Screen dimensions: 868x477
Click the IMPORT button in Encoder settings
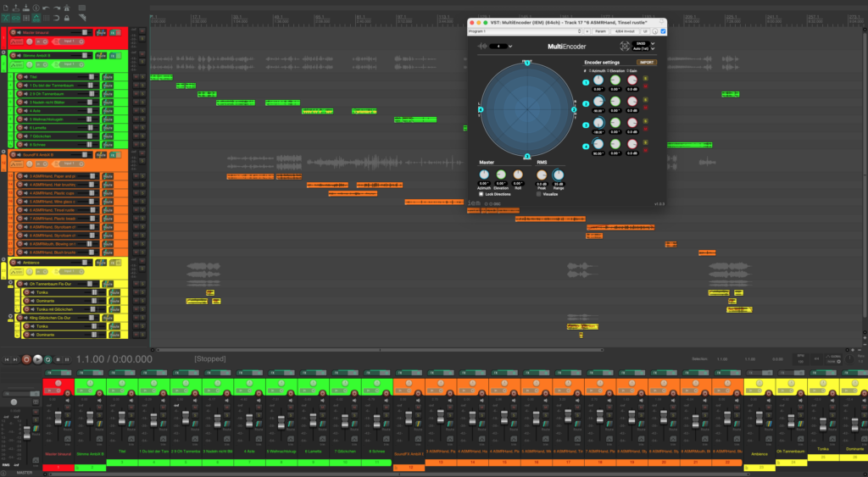pyautogui.click(x=647, y=62)
